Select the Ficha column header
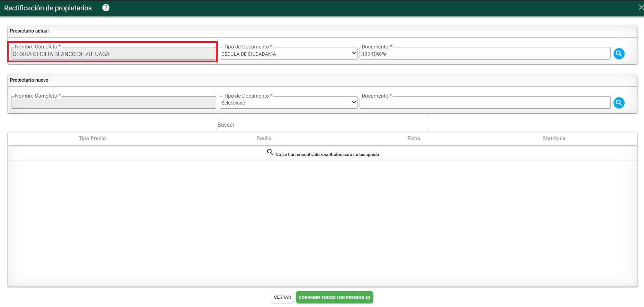This screenshot has height=307, width=644. pyautogui.click(x=414, y=138)
